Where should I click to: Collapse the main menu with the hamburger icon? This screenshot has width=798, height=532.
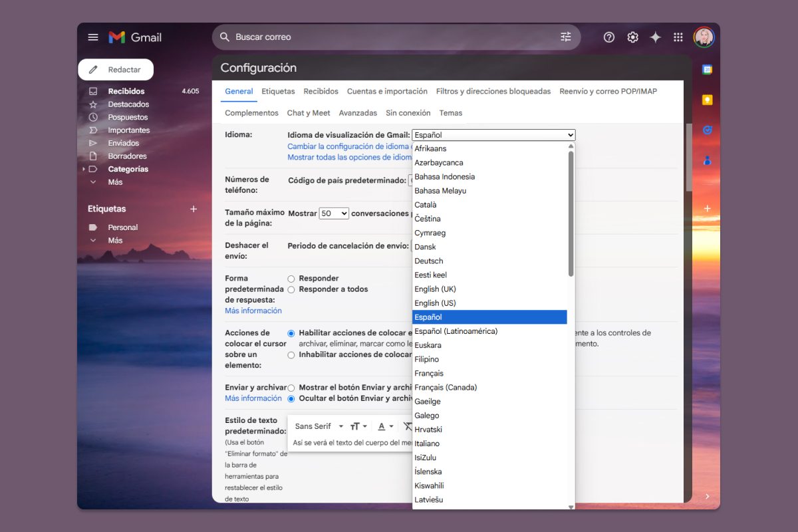(x=92, y=37)
